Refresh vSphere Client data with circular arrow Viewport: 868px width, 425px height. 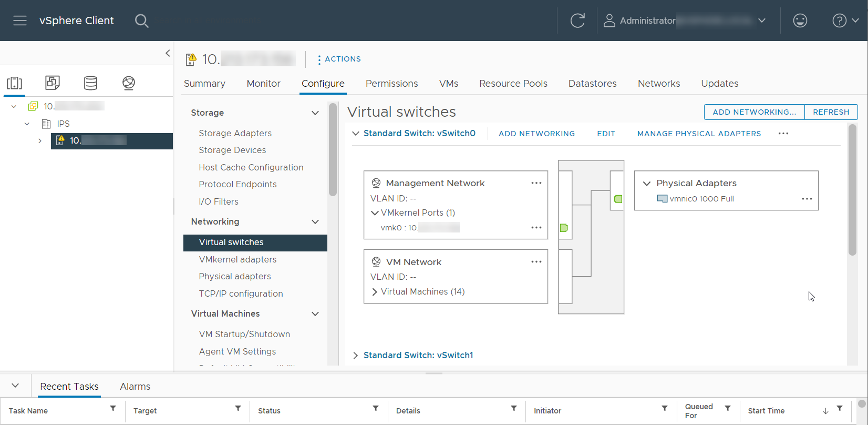577,21
